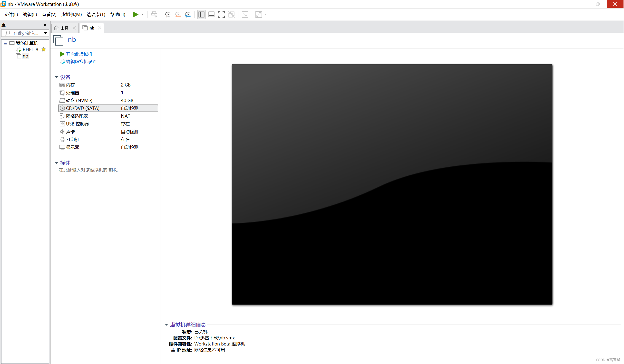This screenshot has width=624, height=364.
Task: Open the 虚拟机(M) menu
Action: pos(71,14)
